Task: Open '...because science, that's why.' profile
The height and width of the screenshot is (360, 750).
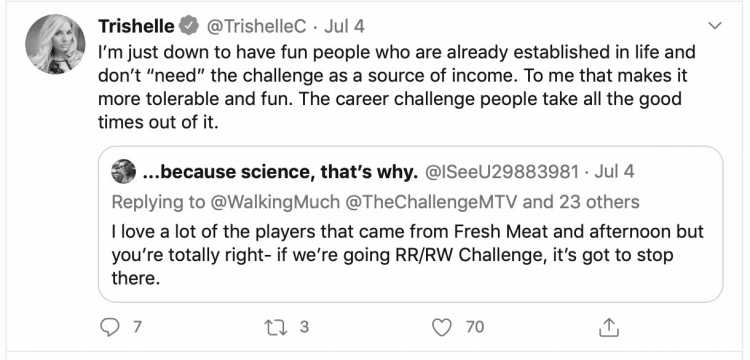Action: pos(280,172)
